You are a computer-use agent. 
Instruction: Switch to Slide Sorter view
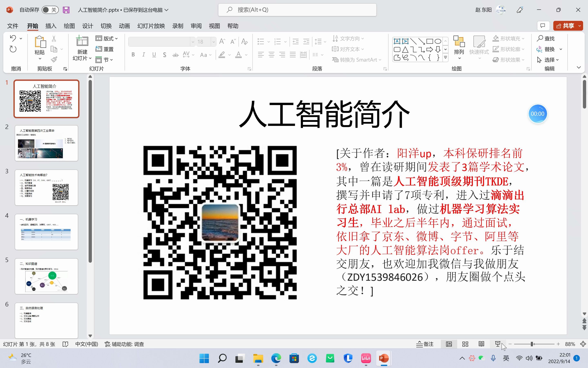coord(465,344)
